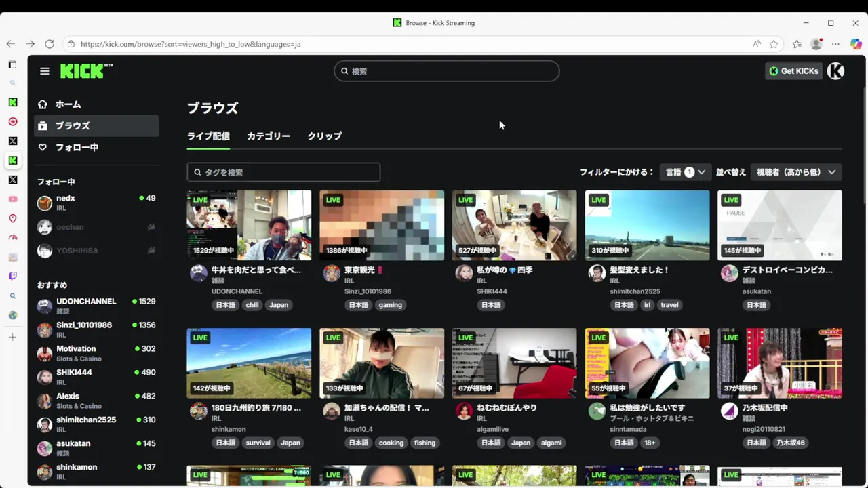Open a new tab with the plus icon
The height and width of the screenshot is (488, 868).
(12, 337)
